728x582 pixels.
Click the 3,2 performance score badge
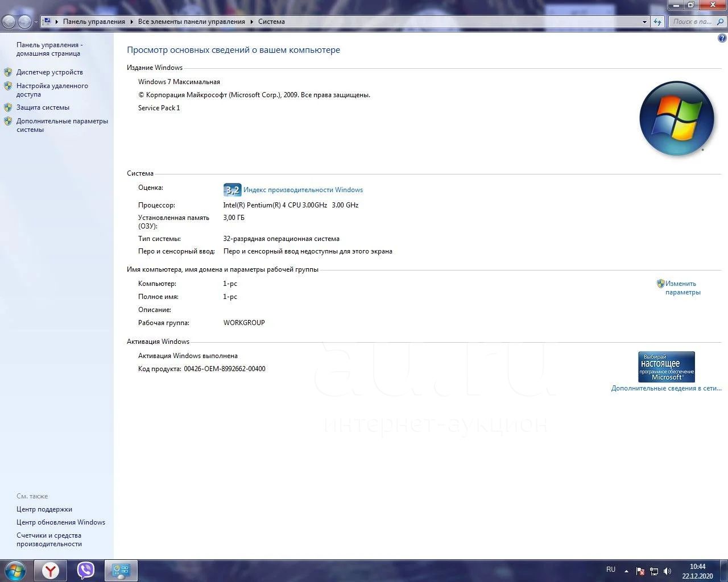click(232, 190)
